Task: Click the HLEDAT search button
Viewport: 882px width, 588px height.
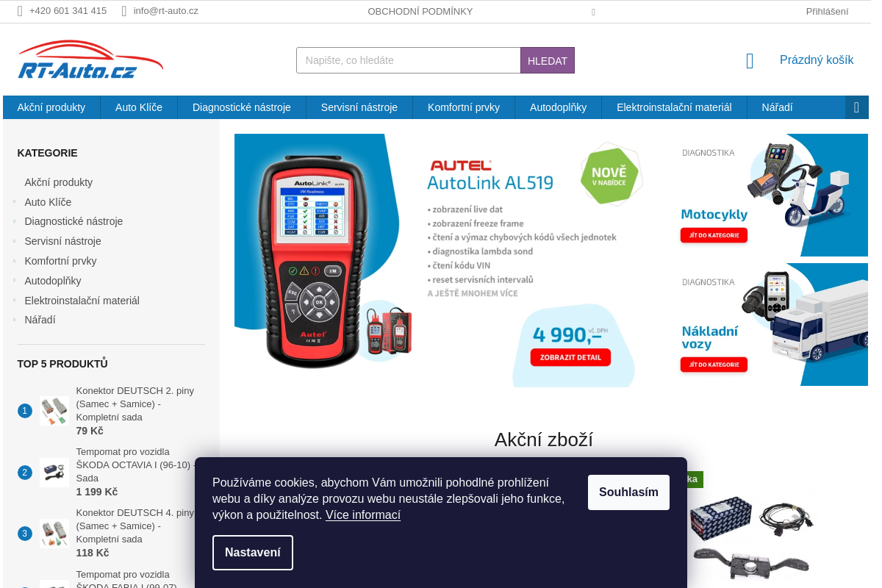Action: point(548,60)
